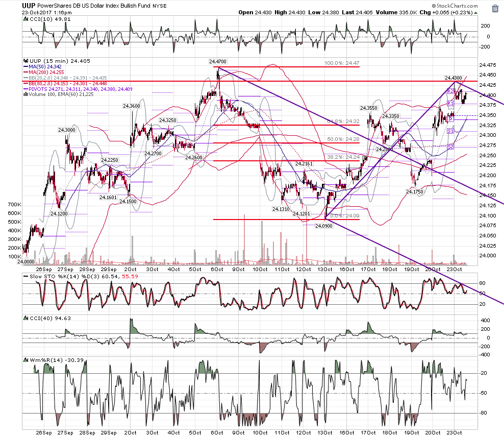Select the S1 pivot marker
Screen dimensions: 504x437
point(450,131)
